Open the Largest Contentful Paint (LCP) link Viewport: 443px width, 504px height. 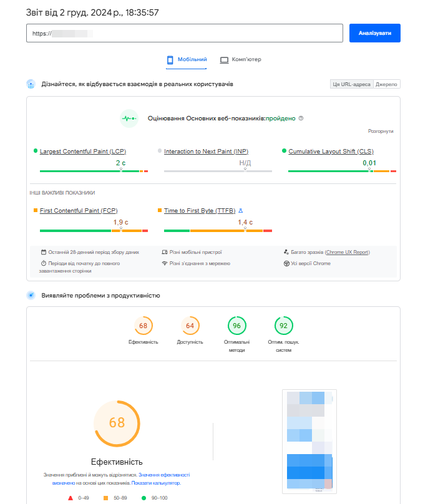83,152
